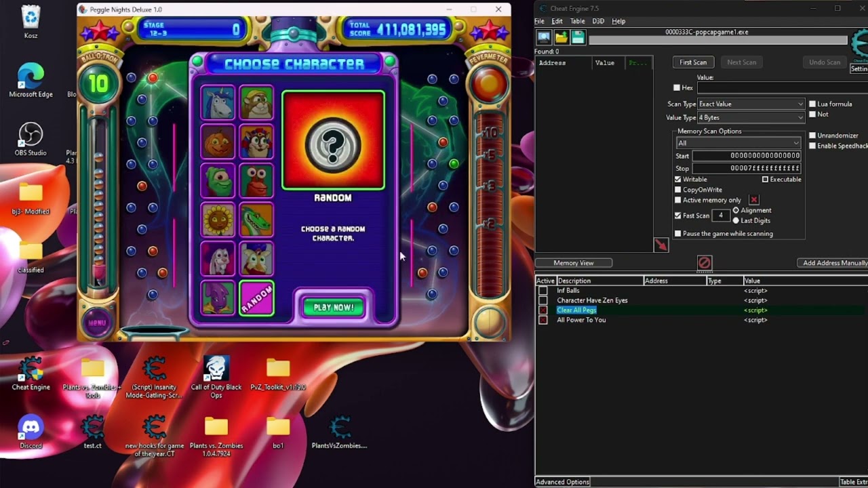868x488 pixels.
Task: Click the Fevermeter gauge in Peggle
Action: pyautogui.click(x=488, y=203)
